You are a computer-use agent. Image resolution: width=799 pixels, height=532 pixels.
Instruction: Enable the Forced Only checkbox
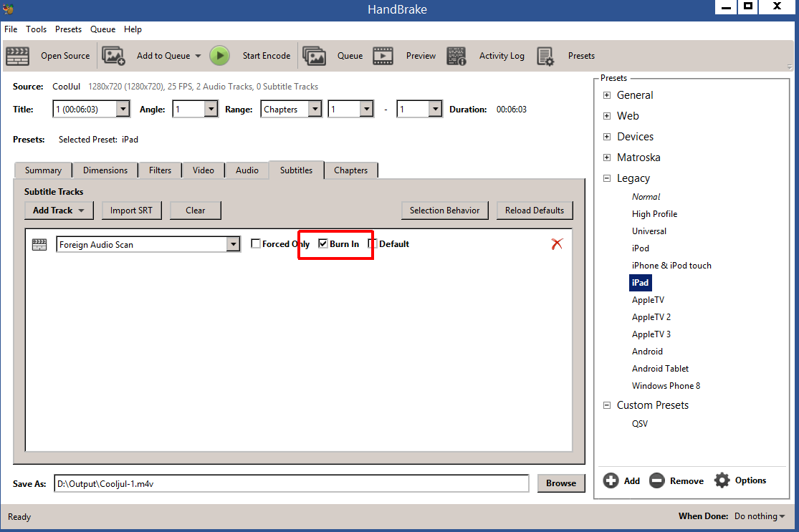(x=256, y=243)
